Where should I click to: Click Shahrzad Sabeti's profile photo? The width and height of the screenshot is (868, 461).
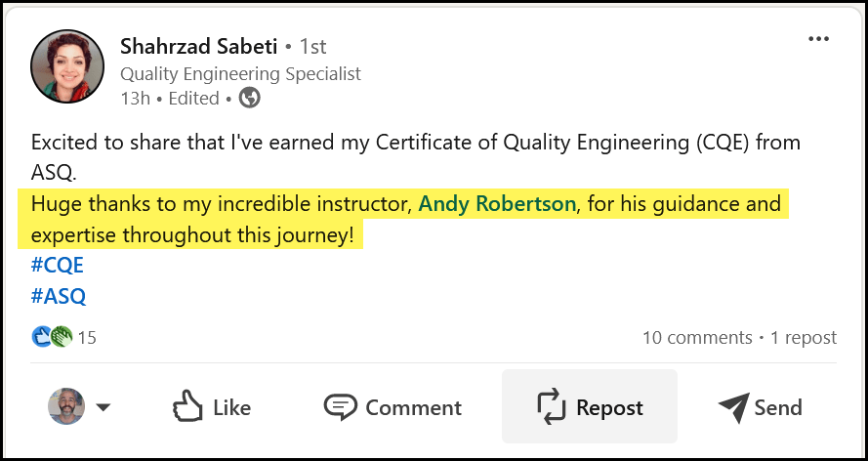[x=67, y=66]
